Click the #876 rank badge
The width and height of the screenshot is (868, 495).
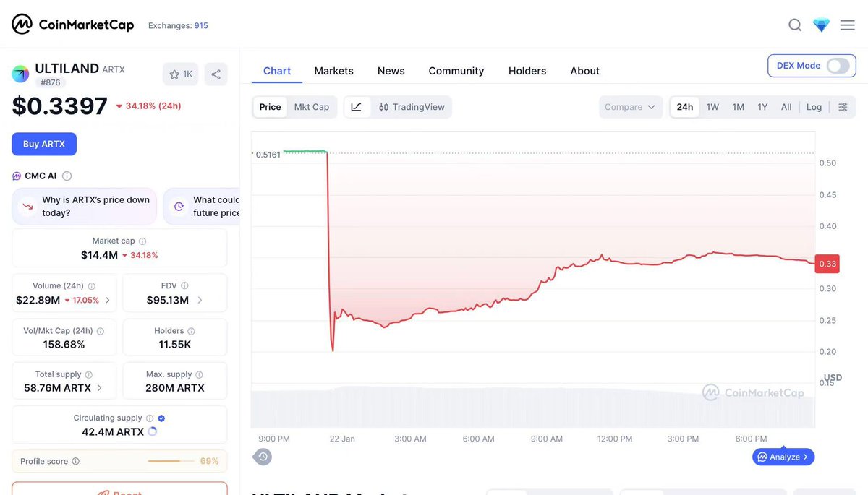pos(50,82)
